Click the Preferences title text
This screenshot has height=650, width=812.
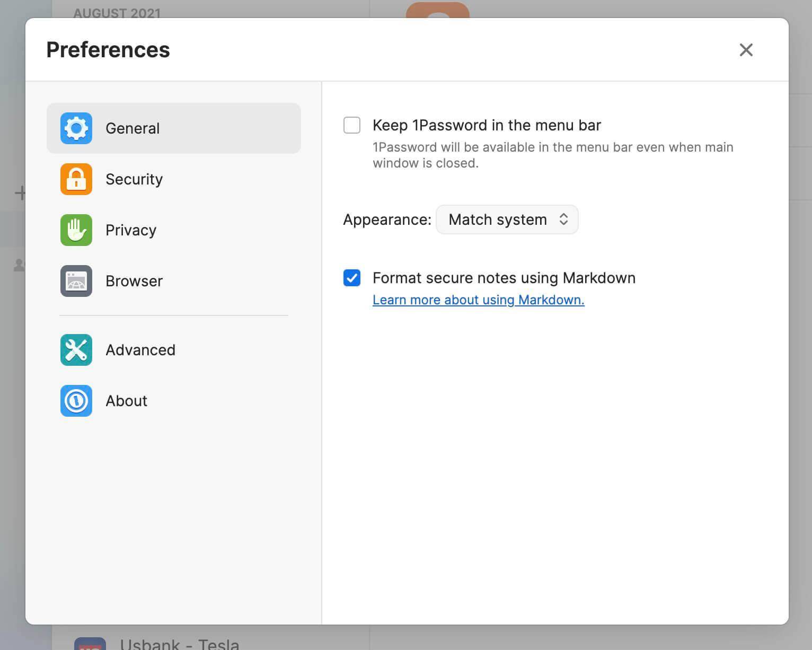pos(108,50)
